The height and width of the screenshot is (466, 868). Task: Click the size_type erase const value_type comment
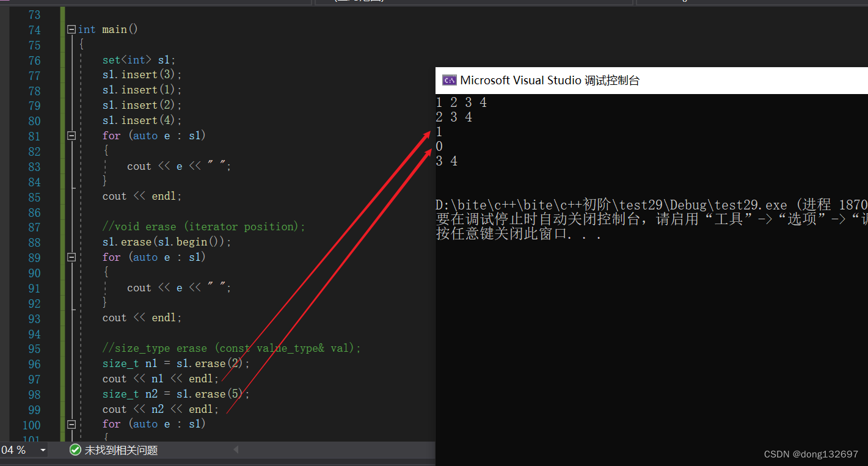pos(232,348)
